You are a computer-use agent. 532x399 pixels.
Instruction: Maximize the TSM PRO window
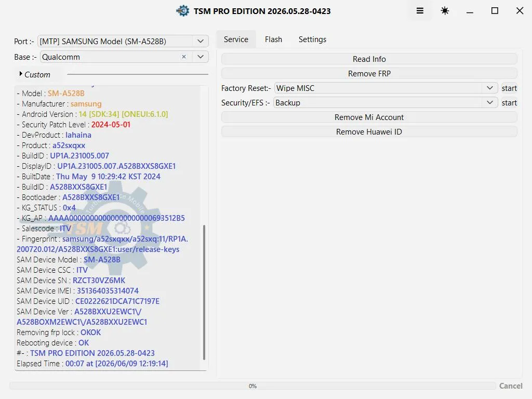(495, 11)
